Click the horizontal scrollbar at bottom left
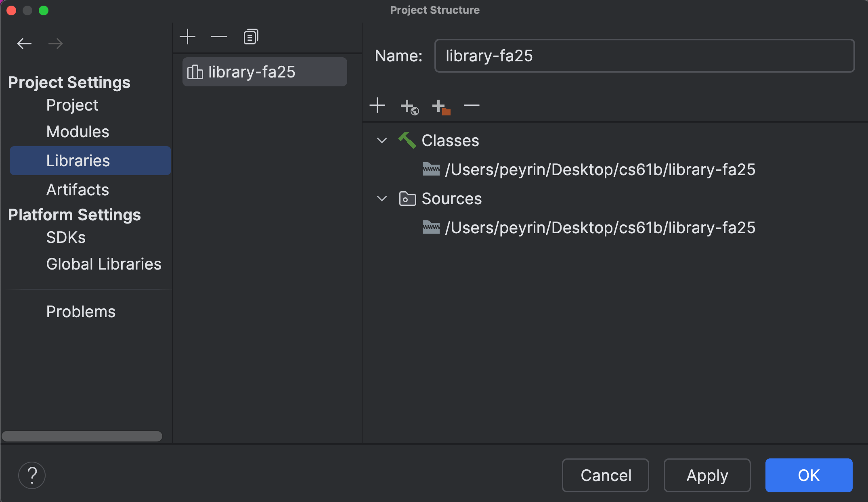Viewport: 868px width, 502px height. tap(82, 436)
